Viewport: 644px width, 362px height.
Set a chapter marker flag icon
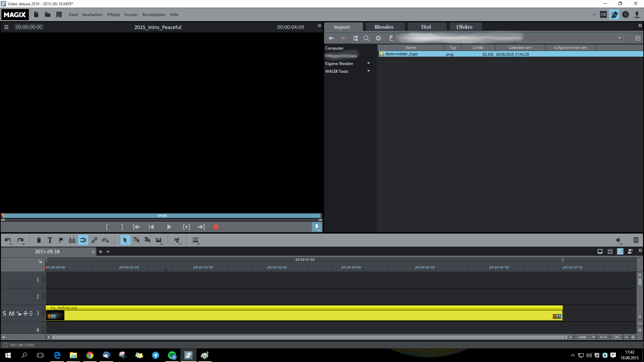point(61,240)
